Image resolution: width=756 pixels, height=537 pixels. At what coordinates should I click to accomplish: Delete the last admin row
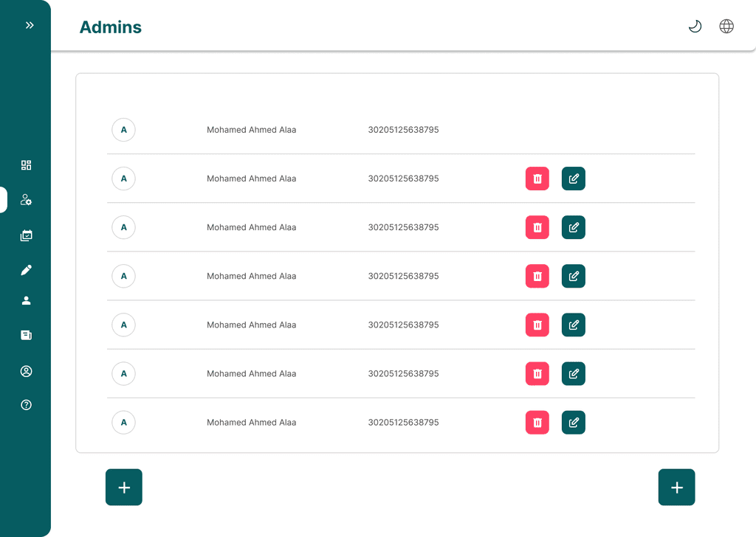(x=537, y=423)
